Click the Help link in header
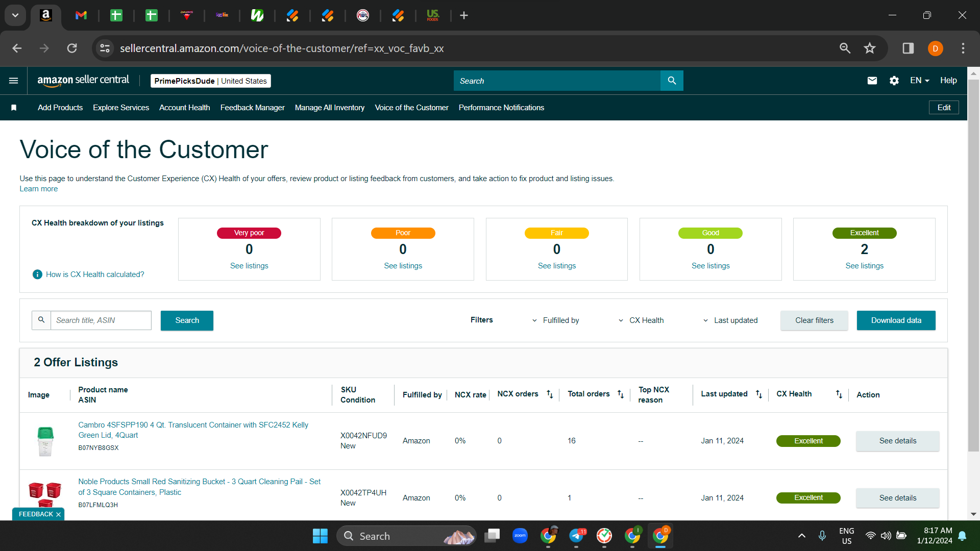 tap(948, 81)
